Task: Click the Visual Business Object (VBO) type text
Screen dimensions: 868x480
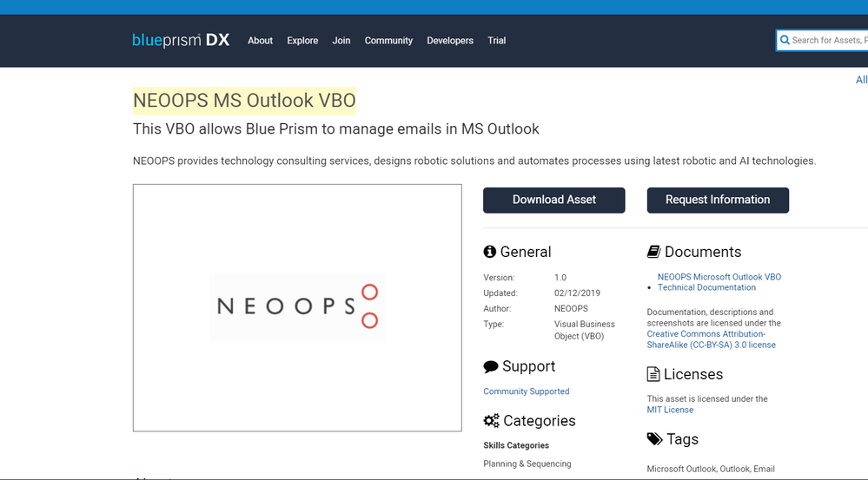Action: (x=585, y=330)
